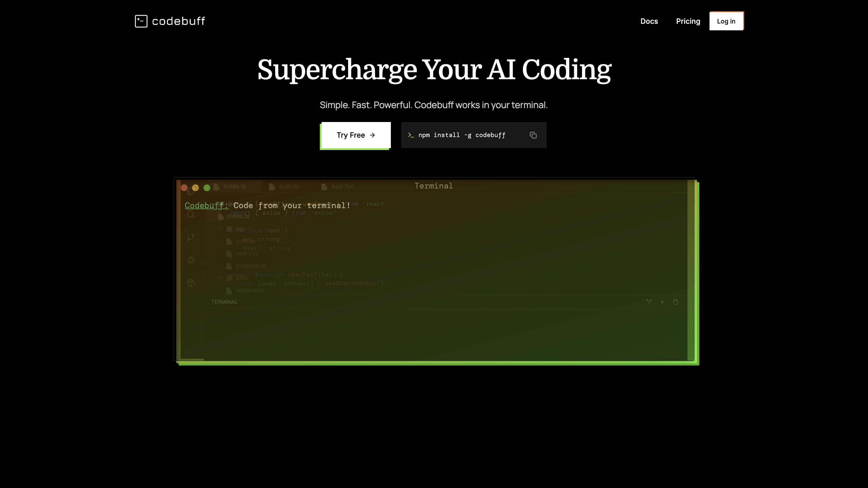Click the codebuff logo icon
Viewport: 868px width, 488px height.
pyautogui.click(x=141, y=21)
